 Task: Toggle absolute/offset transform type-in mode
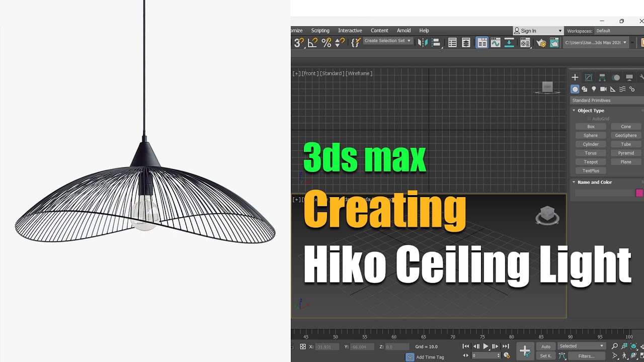[303, 346]
